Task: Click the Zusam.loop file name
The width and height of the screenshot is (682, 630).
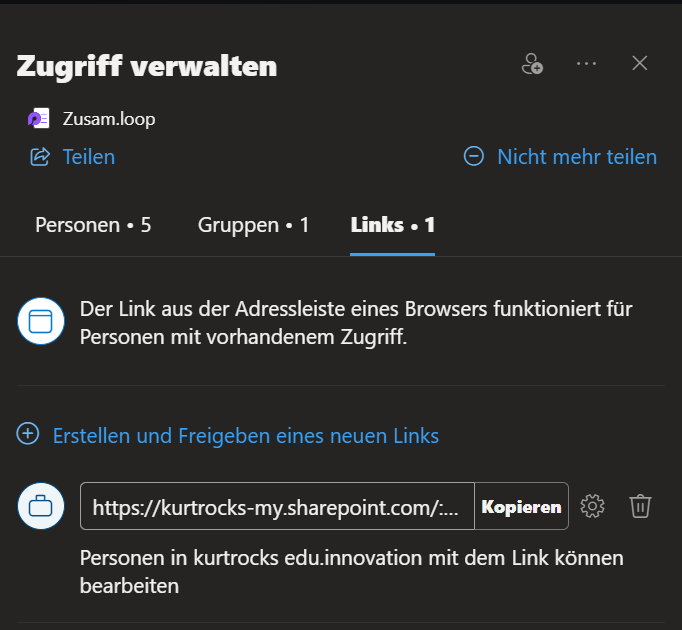Action: click(x=109, y=119)
